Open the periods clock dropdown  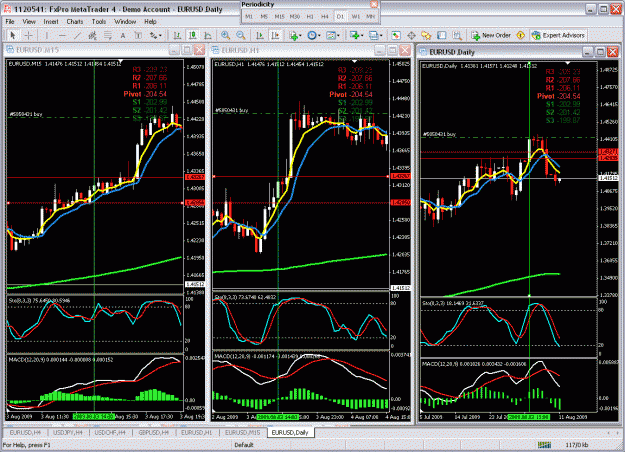click(x=314, y=35)
